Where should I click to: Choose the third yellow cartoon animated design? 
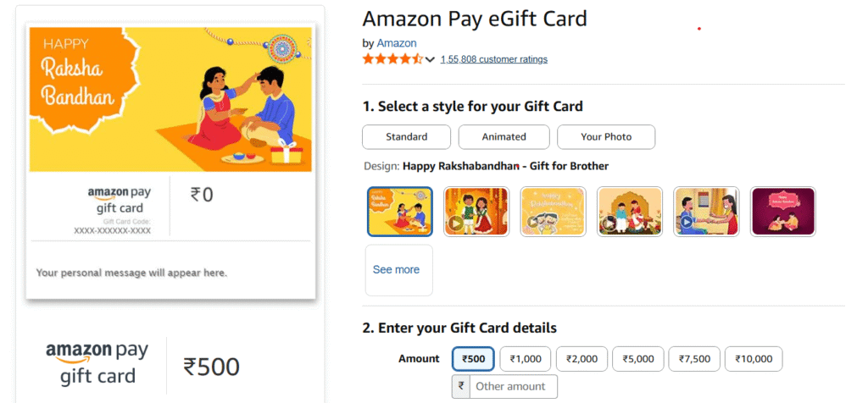coord(554,212)
